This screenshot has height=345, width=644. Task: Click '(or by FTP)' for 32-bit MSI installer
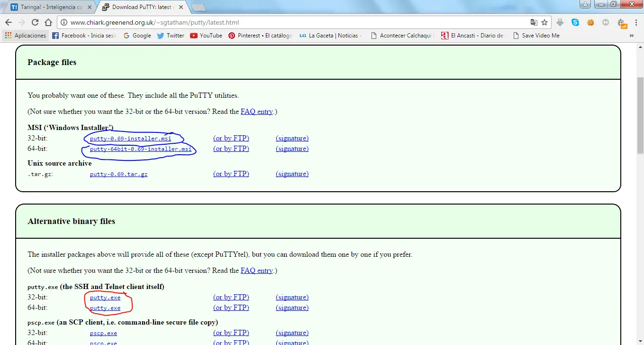(x=231, y=138)
